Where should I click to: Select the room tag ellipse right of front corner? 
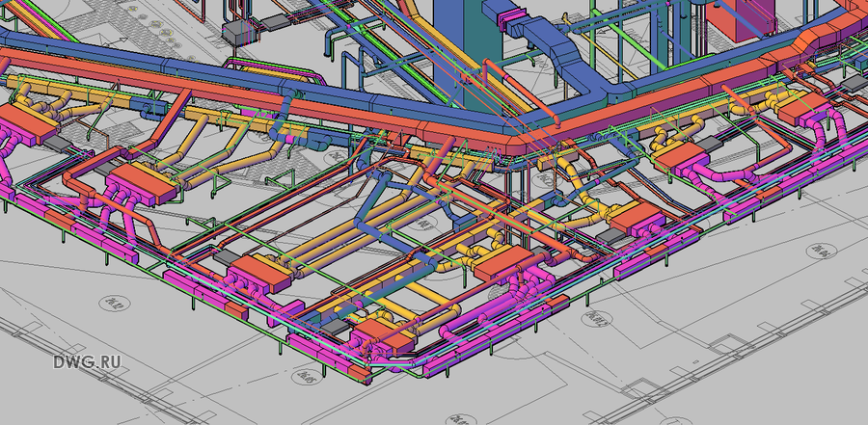point(597,318)
